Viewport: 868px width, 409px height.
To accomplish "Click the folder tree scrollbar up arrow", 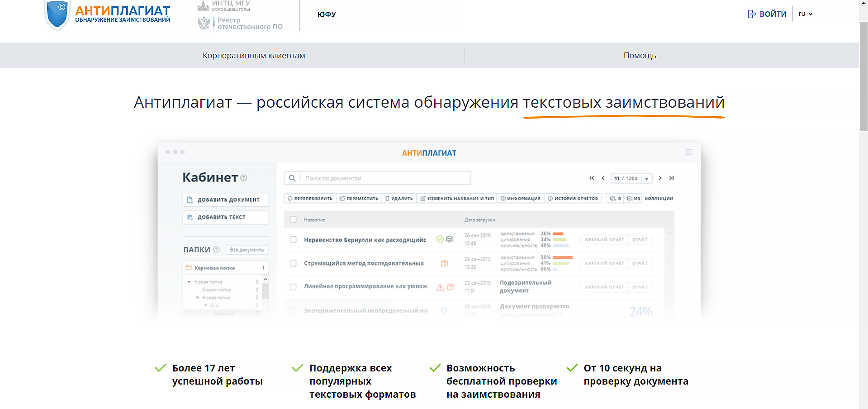I will coord(266,279).
